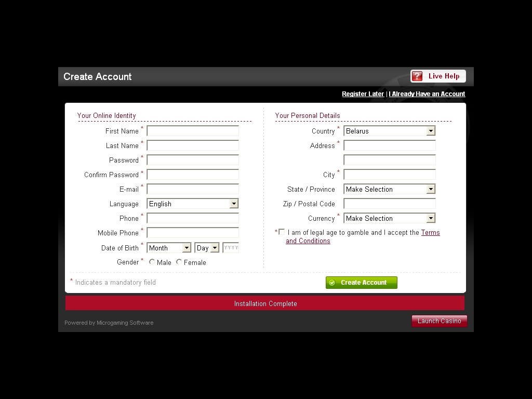
Task: Click the Zip / Postal Code field
Action: tap(390, 204)
